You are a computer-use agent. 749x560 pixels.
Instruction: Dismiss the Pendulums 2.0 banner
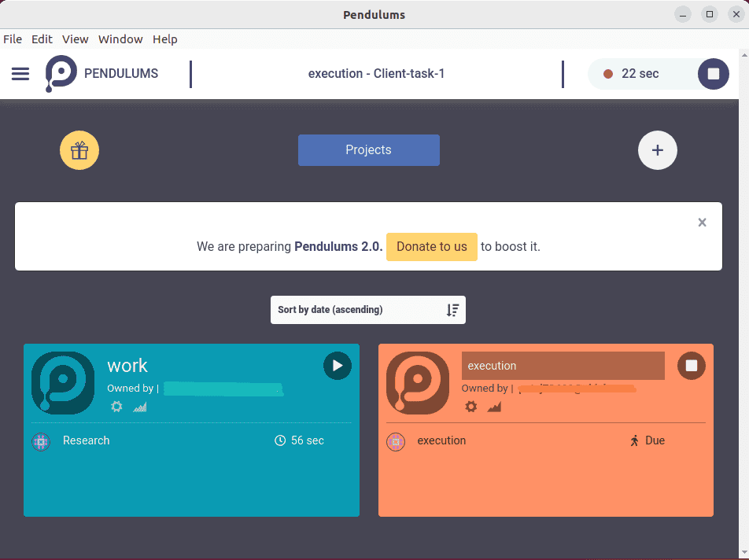coord(702,222)
